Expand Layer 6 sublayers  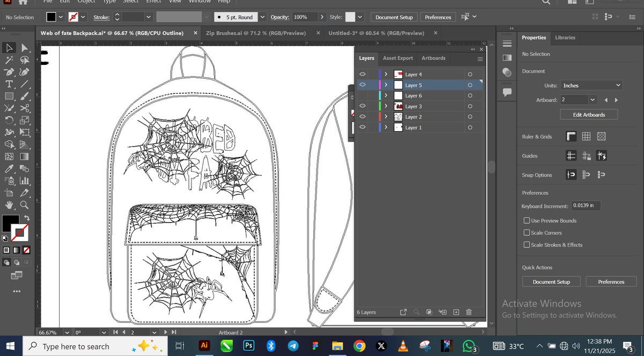(x=386, y=95)
